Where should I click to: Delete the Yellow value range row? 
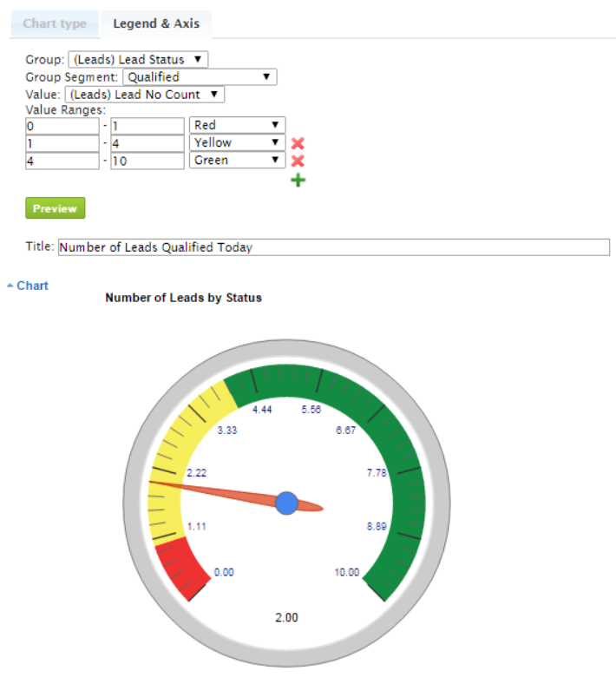[x=298, y=143]
